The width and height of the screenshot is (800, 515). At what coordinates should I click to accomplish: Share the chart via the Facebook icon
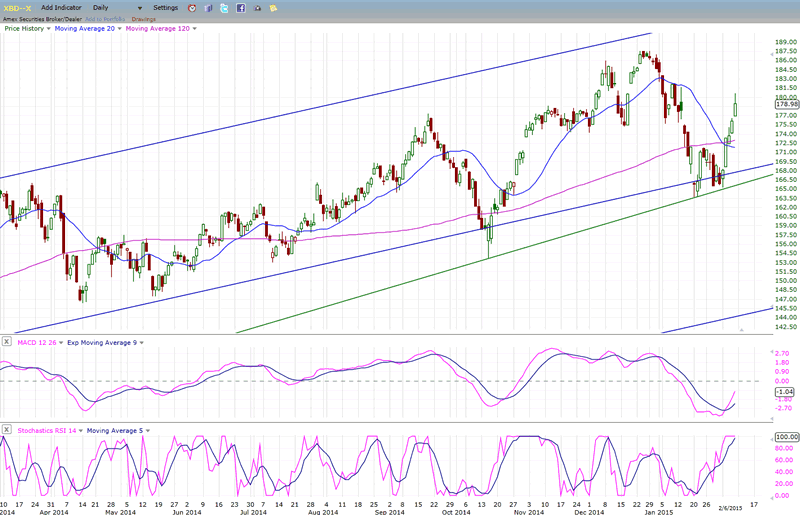pos(241,8)
